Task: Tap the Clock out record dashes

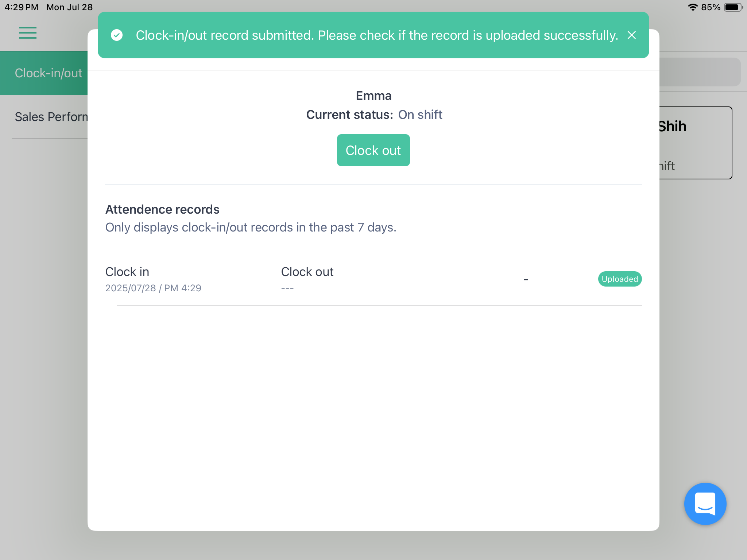Action: [x=287, y=288]
